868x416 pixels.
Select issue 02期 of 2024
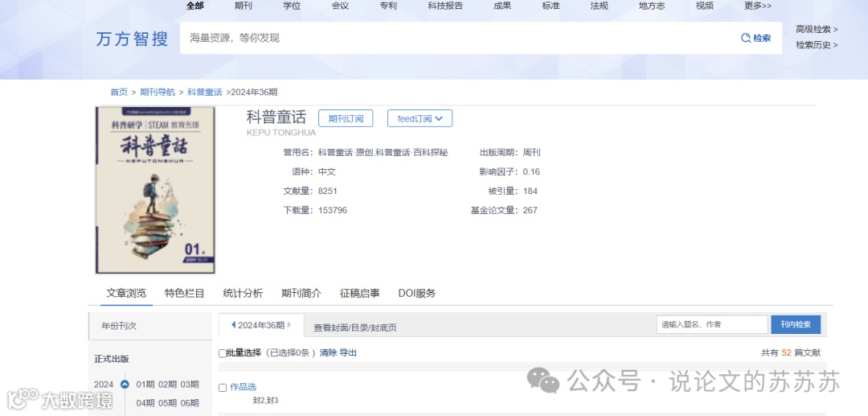pyautogui.click(x=167, y=385)
